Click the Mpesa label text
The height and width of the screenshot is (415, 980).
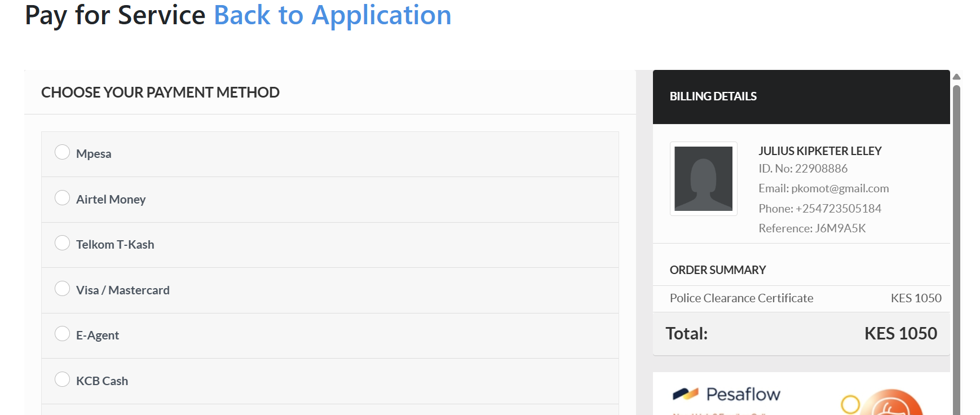[94, 154]
